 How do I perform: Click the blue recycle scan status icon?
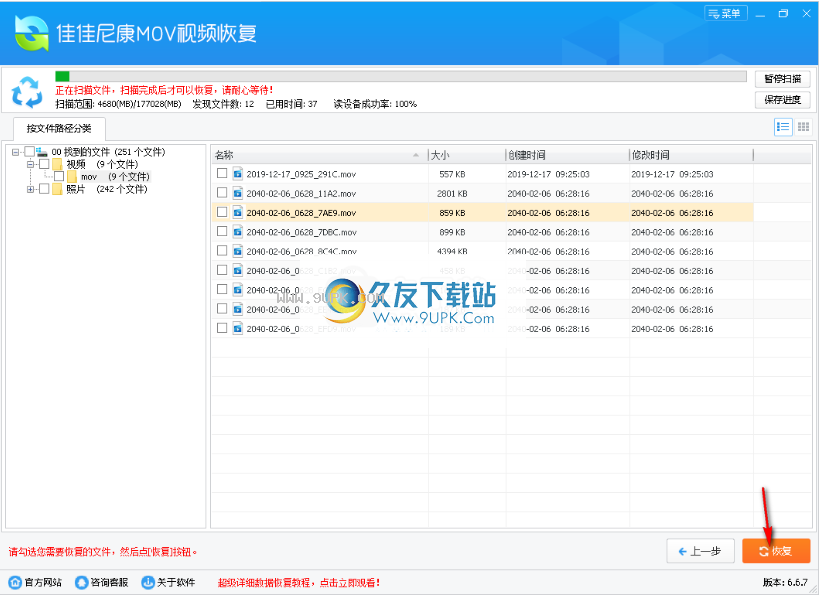27,92
